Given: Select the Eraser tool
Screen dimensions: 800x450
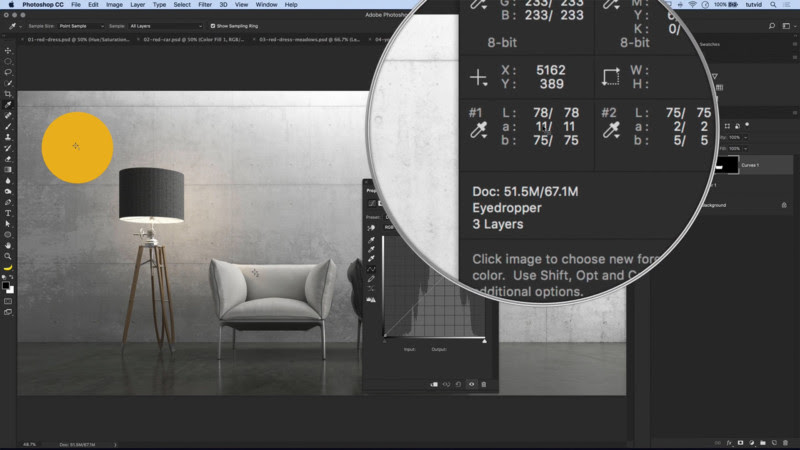Looking at the screenshot, I should point(8,159).
